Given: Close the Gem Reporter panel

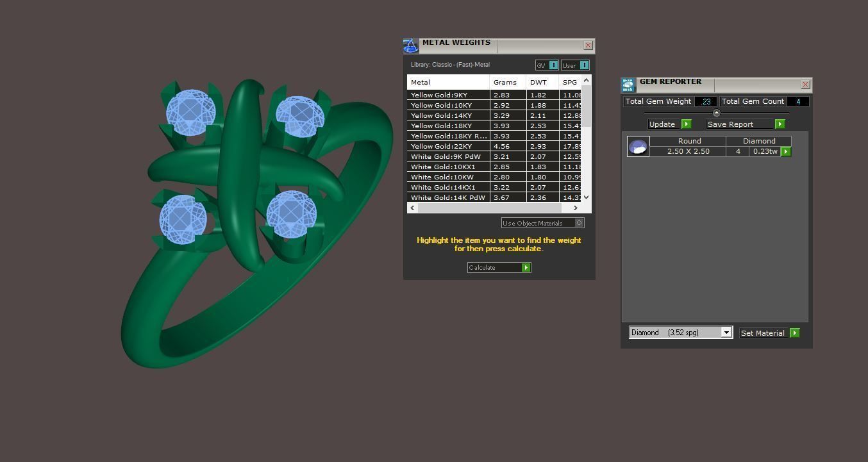Looking at the screenshot, I should 805,85.
